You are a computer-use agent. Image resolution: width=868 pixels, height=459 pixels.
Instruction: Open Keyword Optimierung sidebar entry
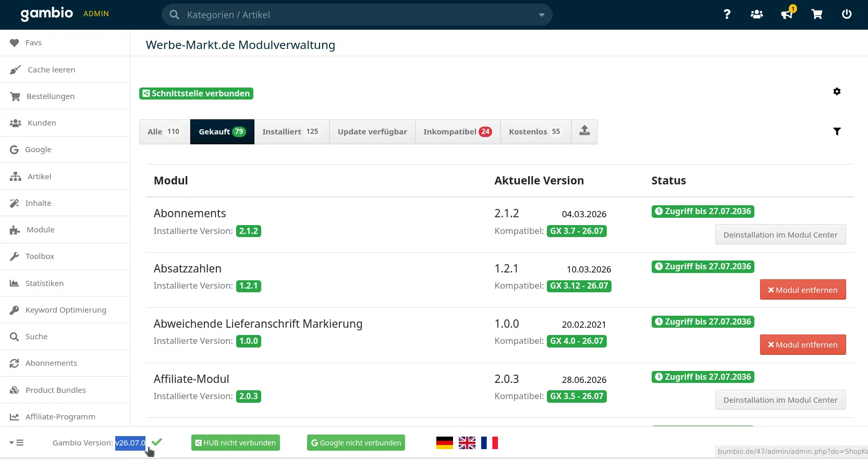click(x=65, y=310)
